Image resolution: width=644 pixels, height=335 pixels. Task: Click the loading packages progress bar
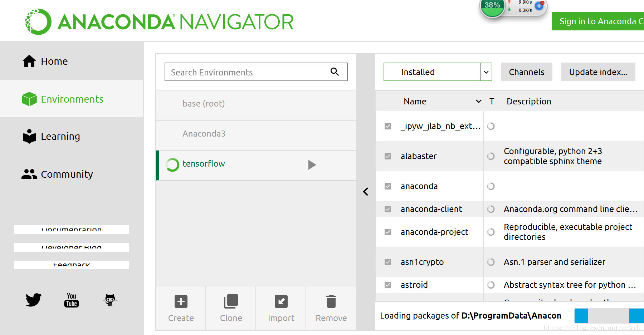click(609, 316)
